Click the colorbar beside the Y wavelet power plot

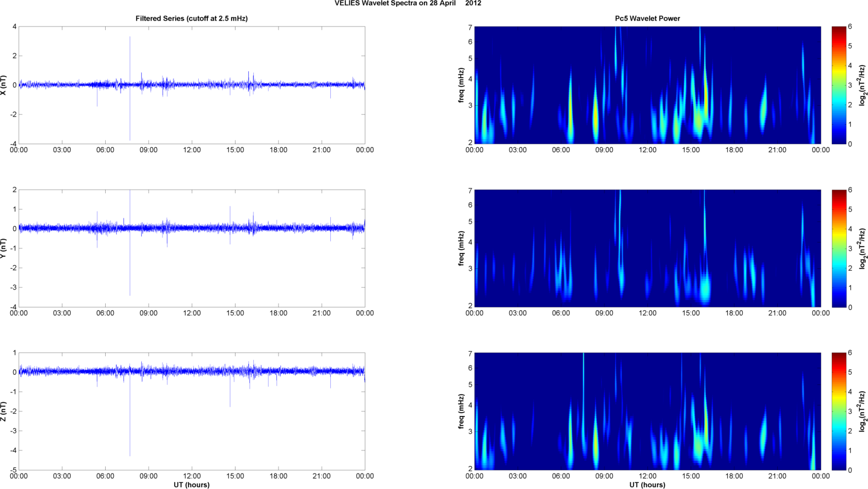(839, 248)
